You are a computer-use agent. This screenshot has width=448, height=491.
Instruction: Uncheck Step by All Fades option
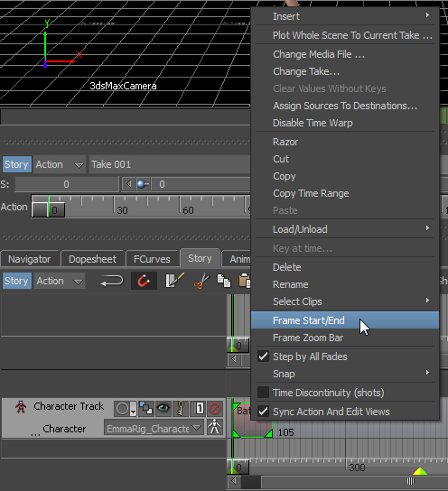(x=263, y=357)
